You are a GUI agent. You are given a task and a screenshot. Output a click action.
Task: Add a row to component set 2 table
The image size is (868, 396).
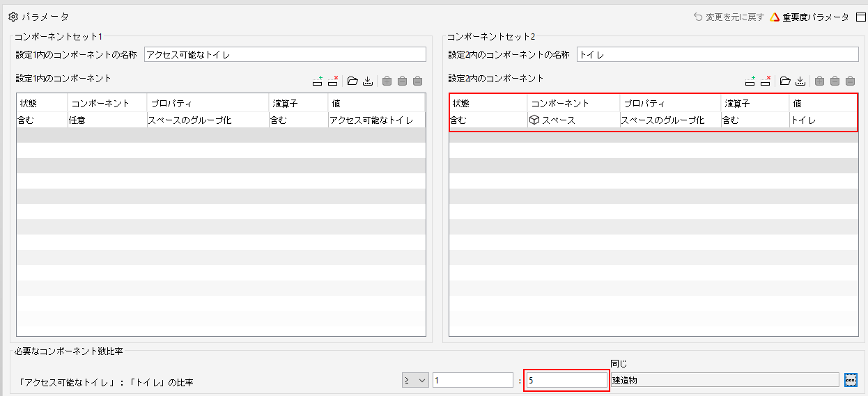(x=750, y=81)
